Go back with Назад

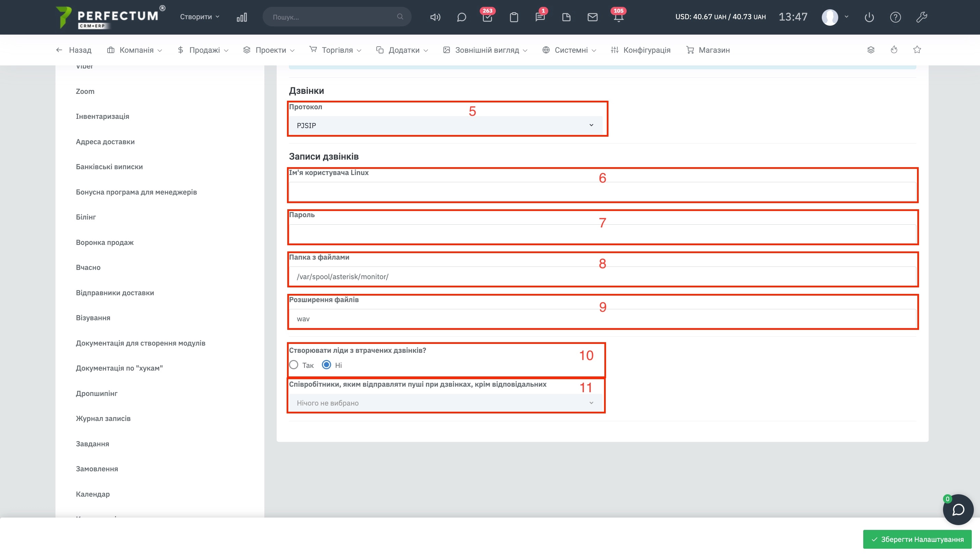74,50
